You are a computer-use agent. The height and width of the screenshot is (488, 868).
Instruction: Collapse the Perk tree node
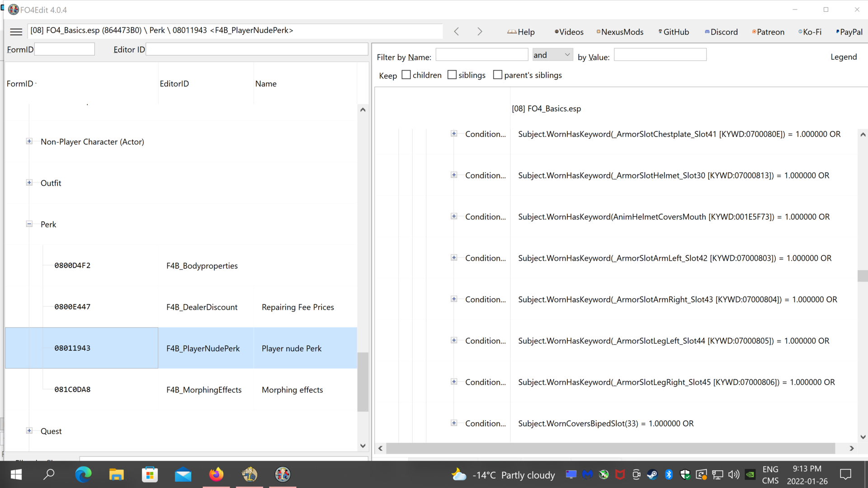(x=29, y=224)
